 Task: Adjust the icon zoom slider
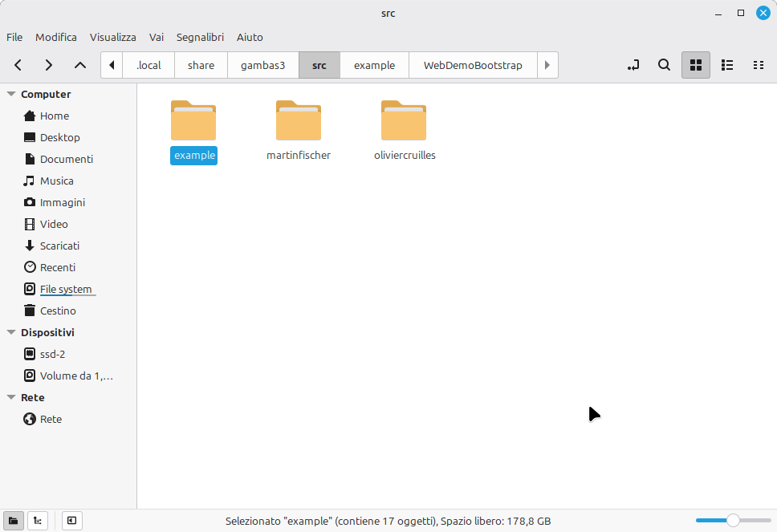point(732,521)
